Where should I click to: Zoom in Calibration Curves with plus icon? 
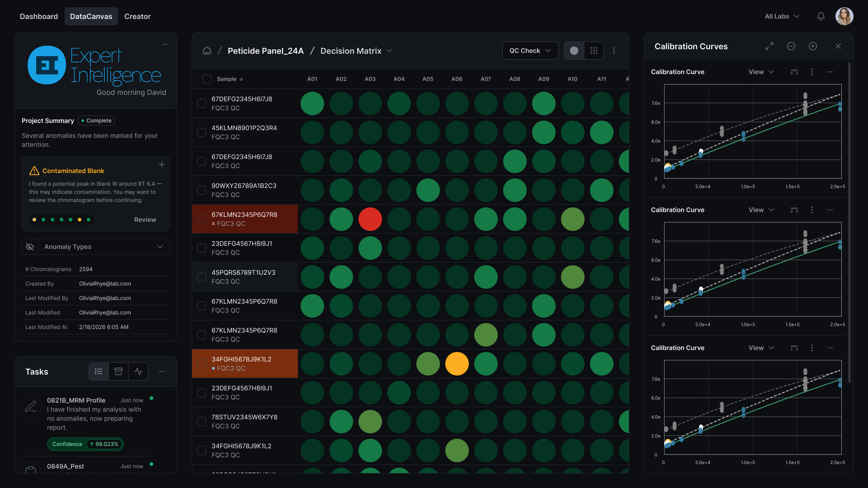pyautogui.click(x=813, y=46)
